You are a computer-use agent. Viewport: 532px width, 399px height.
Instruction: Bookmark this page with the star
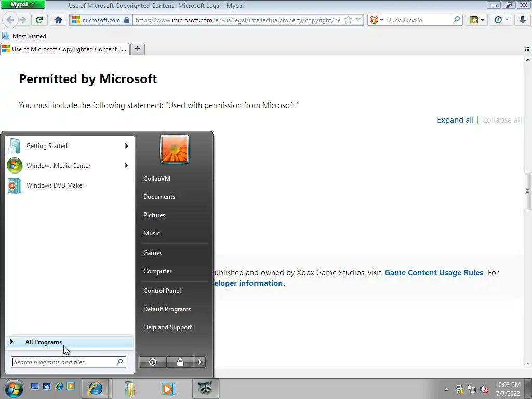348,20
